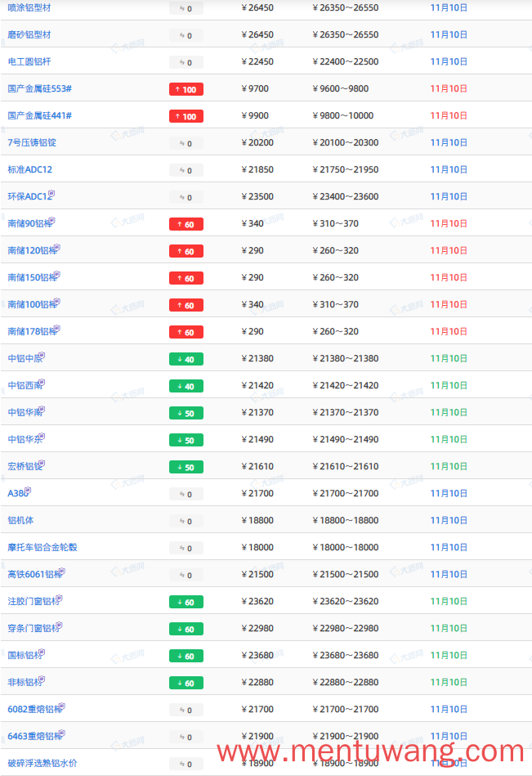The image size is (532, 776).
Task: Open the 破碎浮选熟铝水价 link
Action: [42, 763]
